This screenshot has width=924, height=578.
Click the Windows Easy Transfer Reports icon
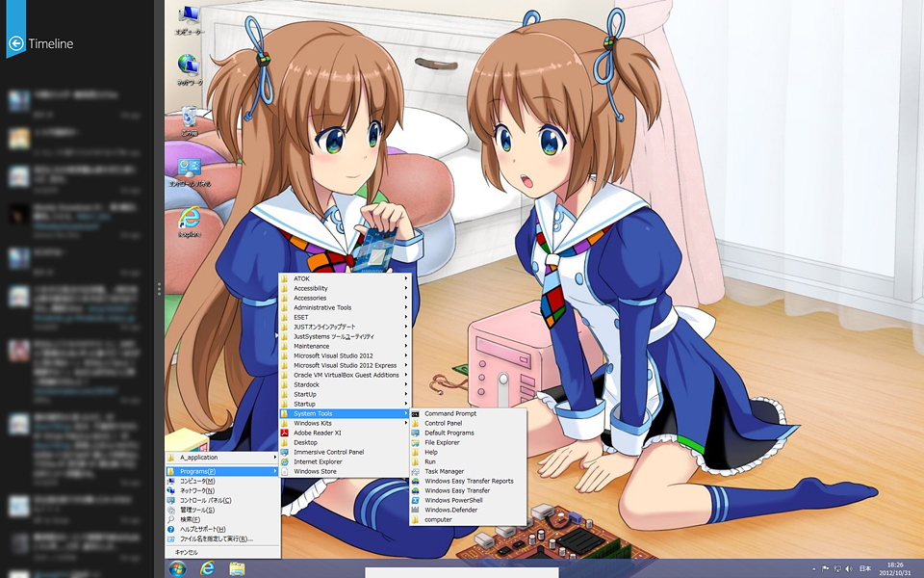click(416, 481)
